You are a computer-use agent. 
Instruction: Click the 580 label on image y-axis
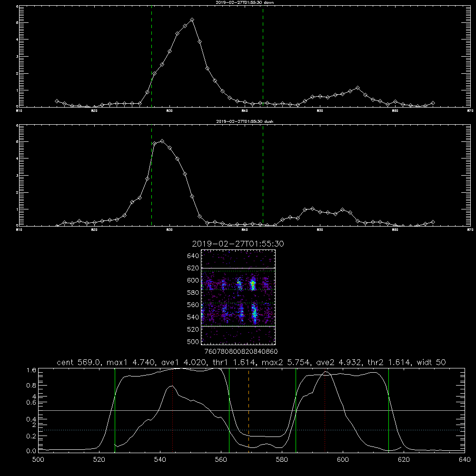[193, 293]
